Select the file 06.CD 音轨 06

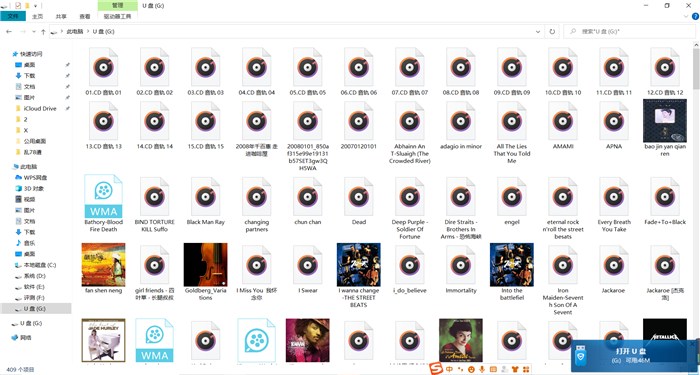tap(358, 71)
